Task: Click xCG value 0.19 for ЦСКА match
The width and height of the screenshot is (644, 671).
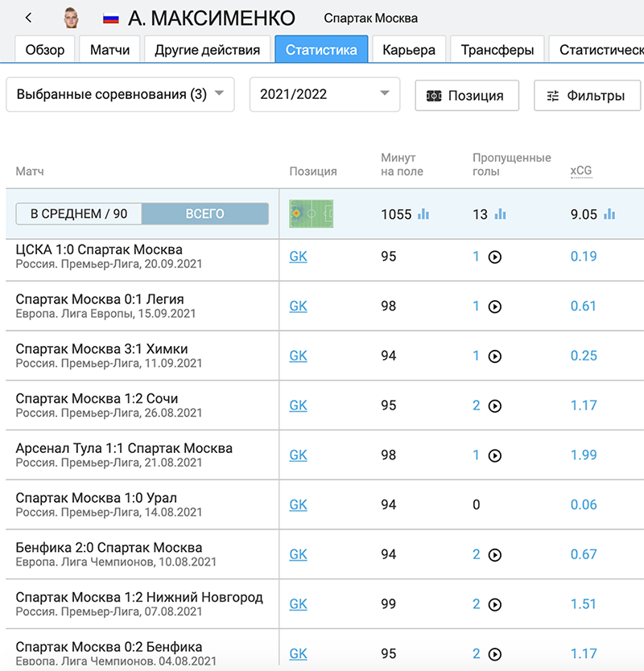Action: 584,257
